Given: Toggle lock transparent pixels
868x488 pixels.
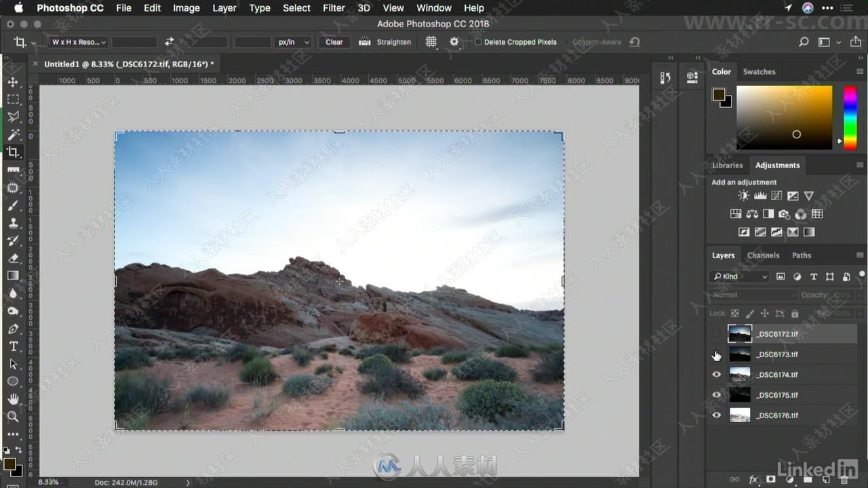Looking at the screenshot, I should tap(734, 314).
